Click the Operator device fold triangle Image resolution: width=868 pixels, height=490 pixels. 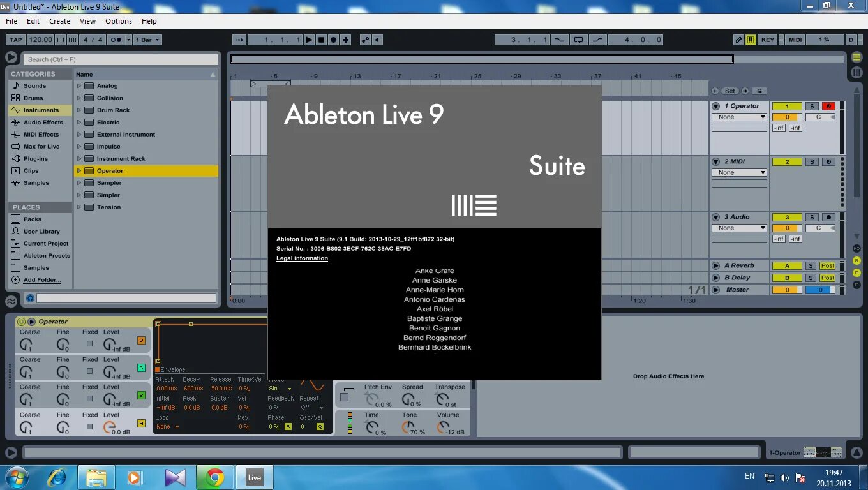click(31, 322)
